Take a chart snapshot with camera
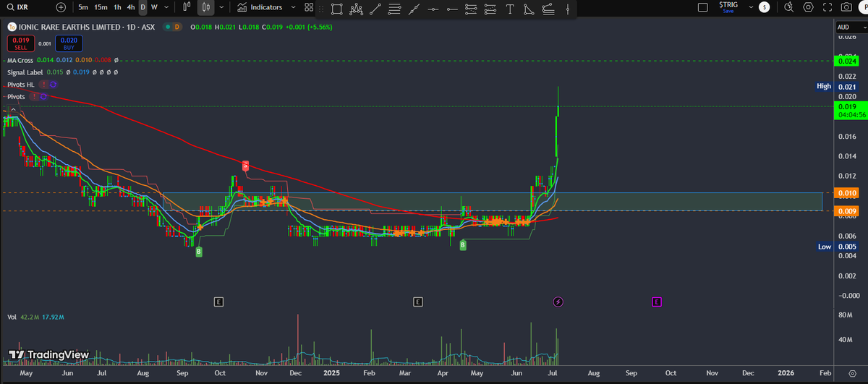This screenshot has height=384, width=868. [x=846, y=7]
